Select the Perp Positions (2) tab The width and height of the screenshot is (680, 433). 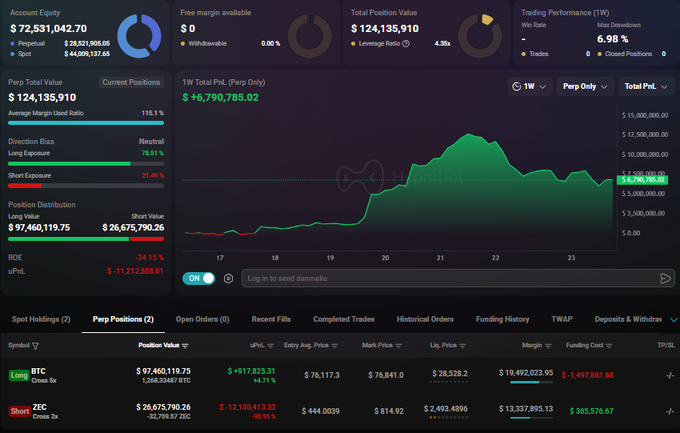click(x=123, y=319)
